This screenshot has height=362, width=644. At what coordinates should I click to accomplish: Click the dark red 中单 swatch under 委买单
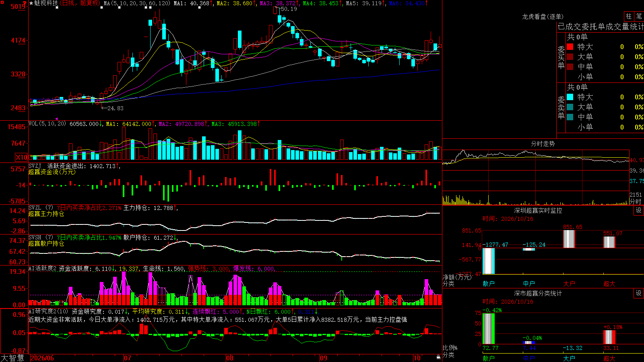click(570, 67)
